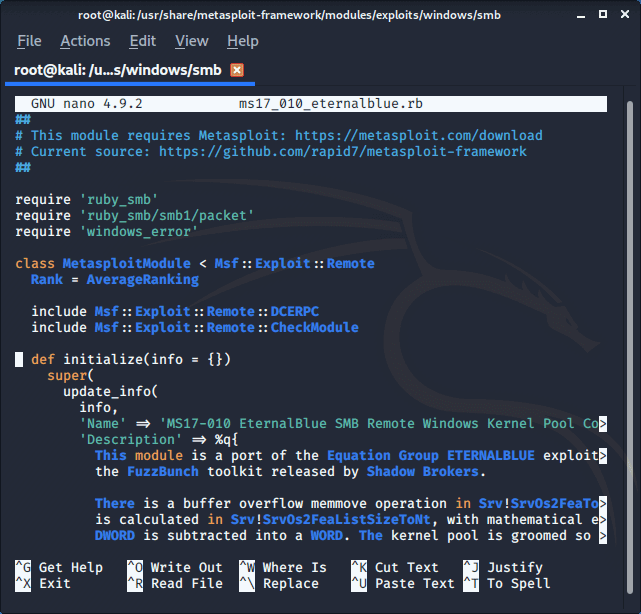The width and height of the screenshot is (641, 614).
Task: Click the metasploit.com/download URL
Action: pyautogui.click(x=419, y=135)
